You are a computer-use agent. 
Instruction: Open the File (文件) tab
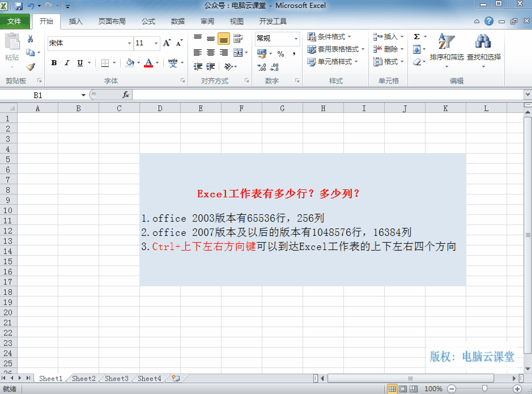click(14, 22)
